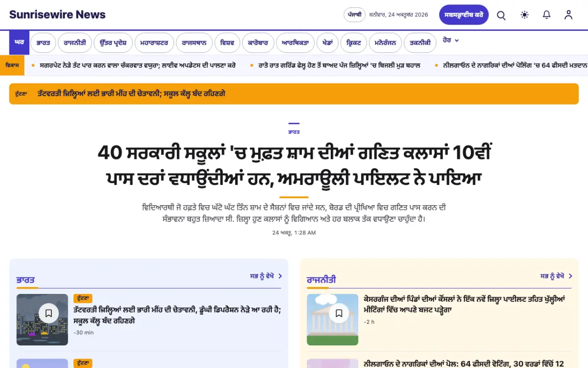This screenshot has height=368, width=588.
Task: Open the ਤਕਨੀਕੀ nav tab
Action: (420, 43)
